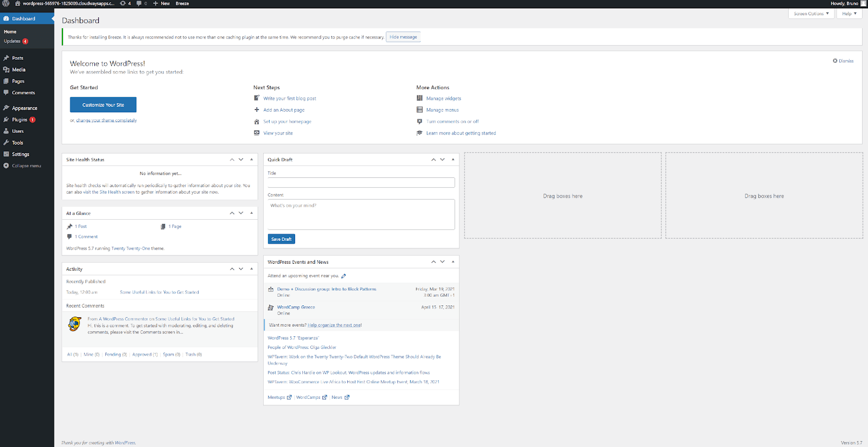The height and width of the screenshot is (447, 868).
Task: Click the pencil icon to edit event location
Action: (x=343, y=276)
